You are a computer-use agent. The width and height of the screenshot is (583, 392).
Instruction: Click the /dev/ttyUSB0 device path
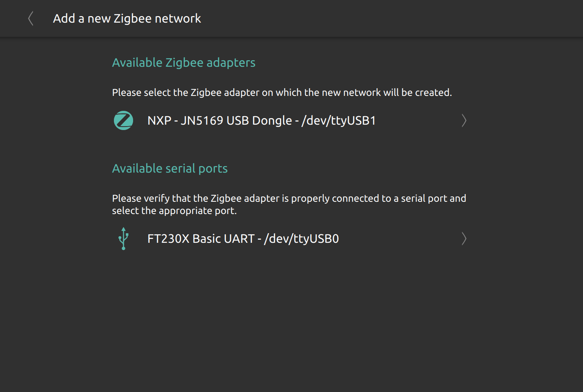[302, 239]
